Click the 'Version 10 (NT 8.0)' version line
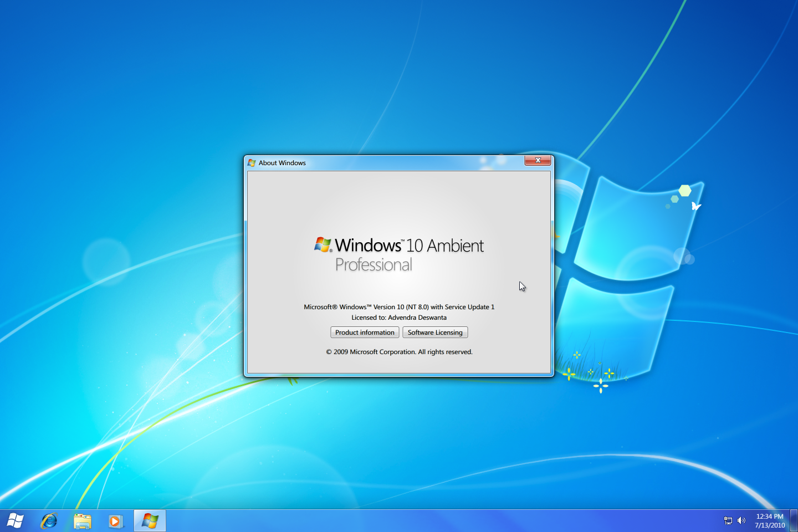 [x=399, y=307]
